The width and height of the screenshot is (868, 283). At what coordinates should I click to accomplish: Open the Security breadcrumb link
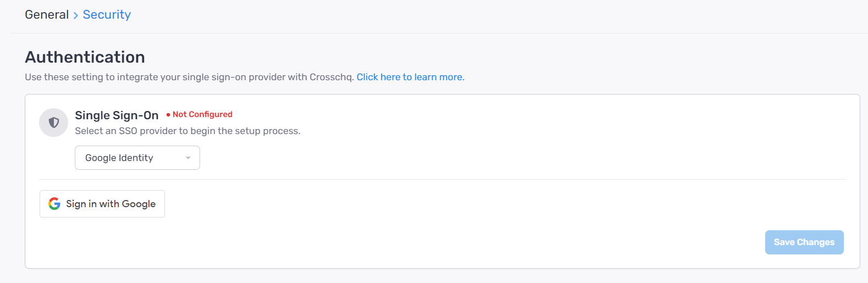pos(107,15)
